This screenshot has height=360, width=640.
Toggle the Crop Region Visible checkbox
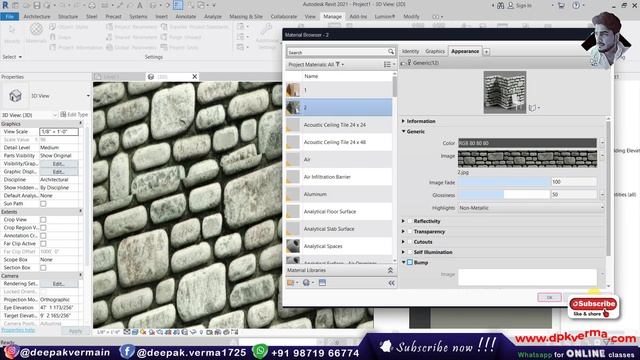pos(43,228)
